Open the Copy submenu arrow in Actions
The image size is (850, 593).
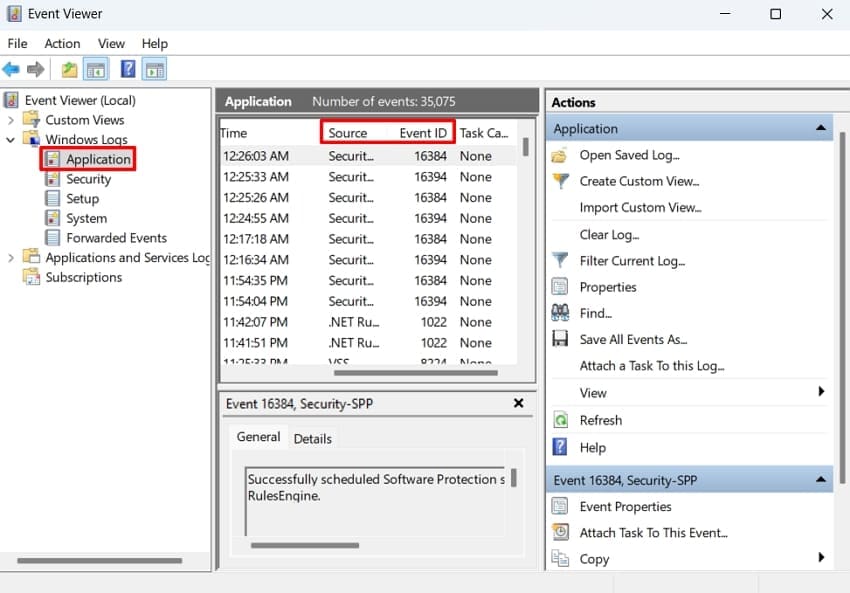(x=821, y=557)
